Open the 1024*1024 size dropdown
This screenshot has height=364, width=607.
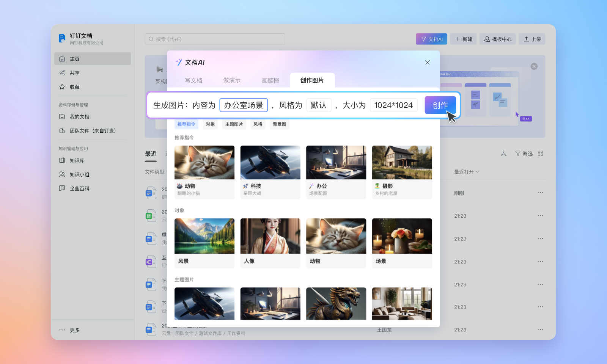coord(393,105)
